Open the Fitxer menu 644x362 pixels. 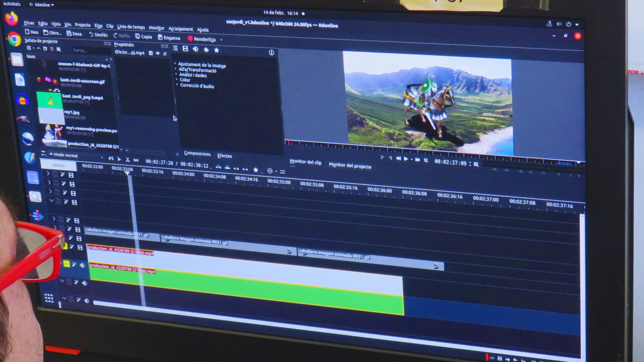click(x=29, y=23)
